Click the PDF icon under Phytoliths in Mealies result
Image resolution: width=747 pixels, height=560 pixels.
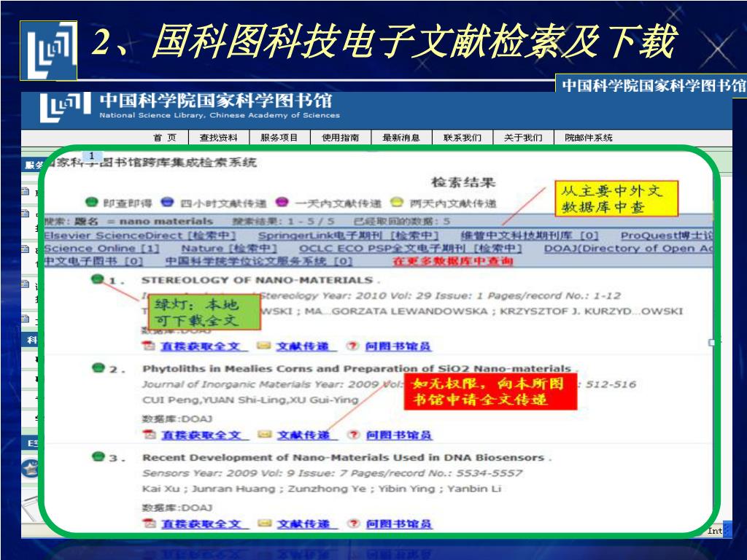click(150, 435)
